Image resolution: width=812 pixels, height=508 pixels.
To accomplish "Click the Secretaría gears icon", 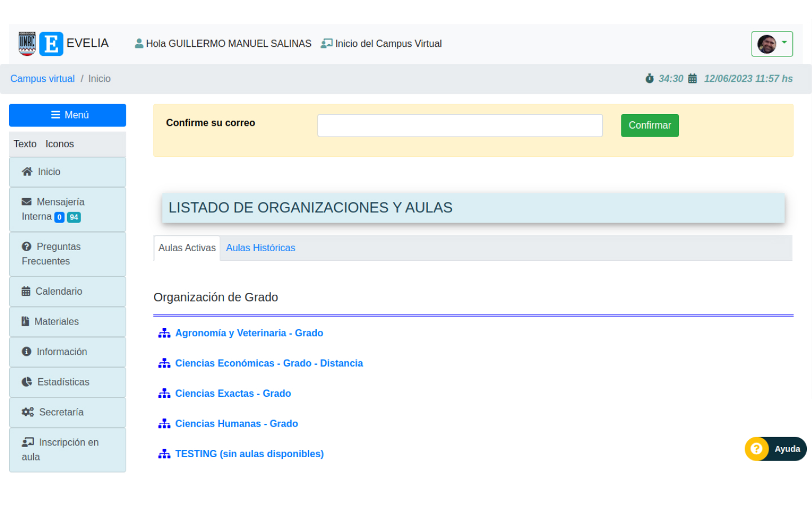I will 28,412.
